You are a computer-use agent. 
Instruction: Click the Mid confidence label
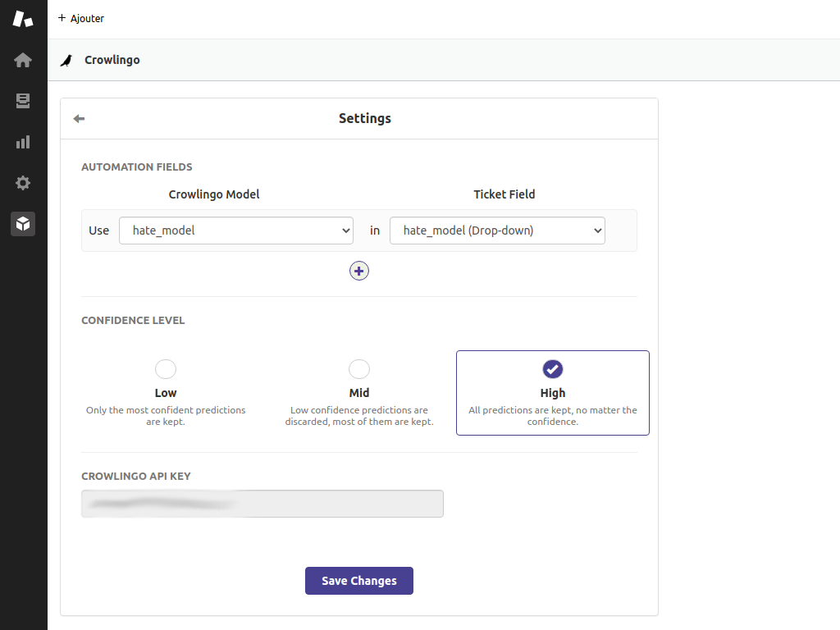(x=359, y=393)
